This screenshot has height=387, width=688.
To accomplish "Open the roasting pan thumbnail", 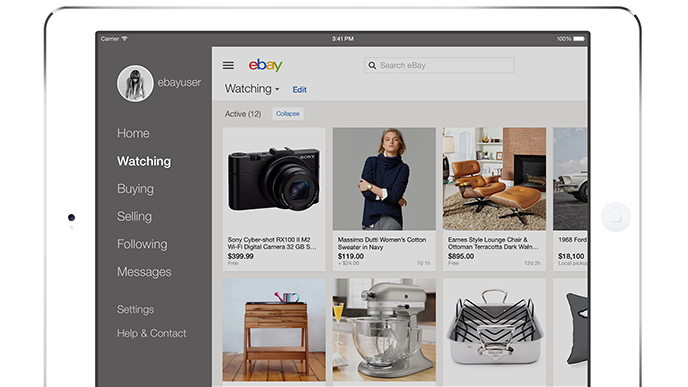I will click(x=494, y=330).
